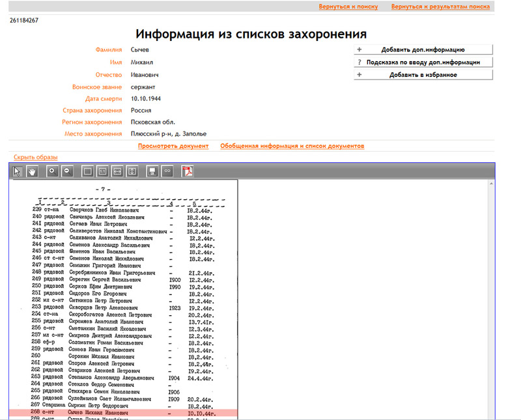Viewport: 521px width, 420px height.
Task: Show document at 1:1 actual size
Action: tap(102, 171)
